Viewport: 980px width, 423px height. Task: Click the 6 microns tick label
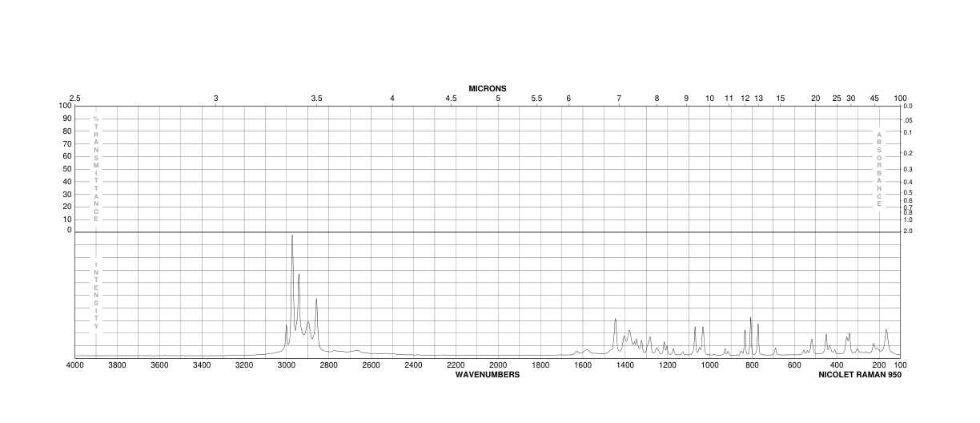(568, 98)
